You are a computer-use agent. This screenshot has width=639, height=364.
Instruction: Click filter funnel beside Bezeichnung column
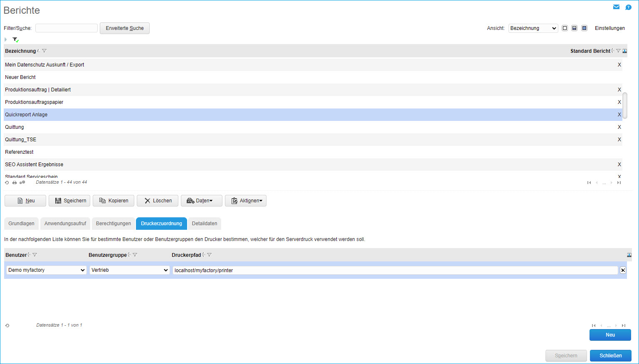click(x=44, y=51)
